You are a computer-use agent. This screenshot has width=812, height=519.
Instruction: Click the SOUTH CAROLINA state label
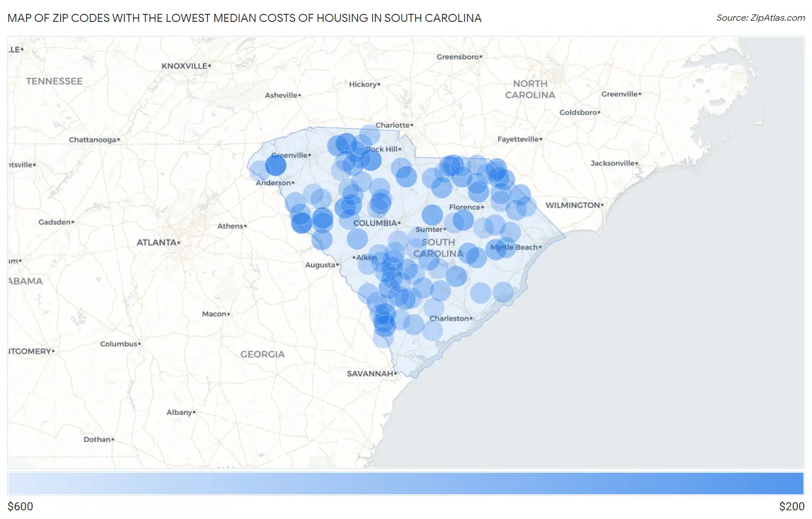point(438,248)
